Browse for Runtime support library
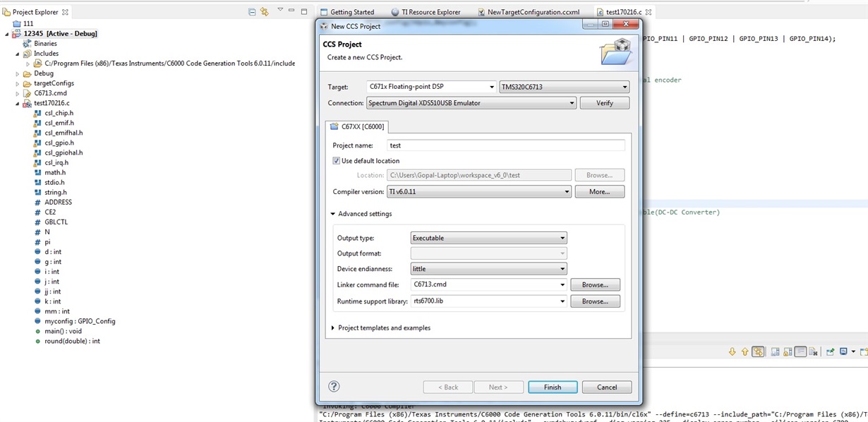This screenshot has width=868, height=422. click(595, 301)
